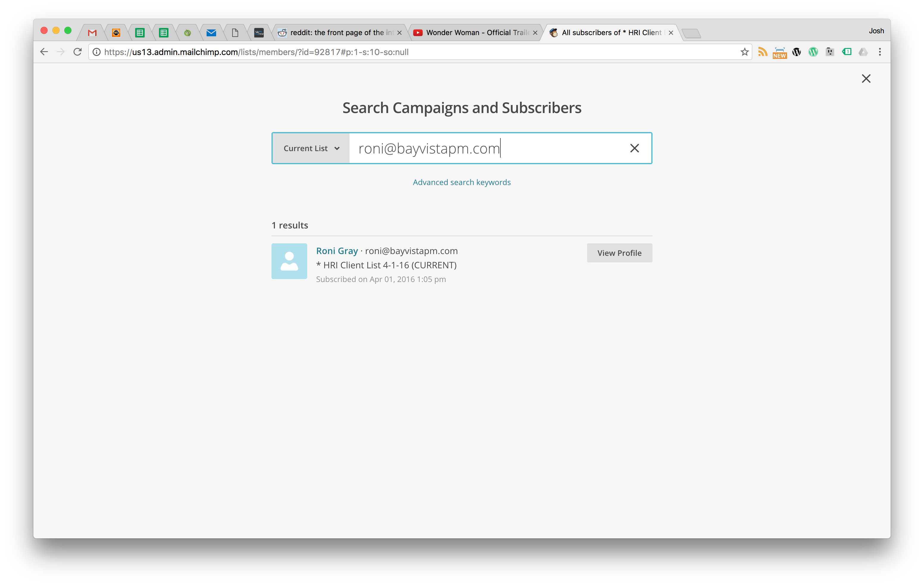The height and width of the screenshot is (586, 924).
Task: Open the Roni Gray profile name link
Action: point(336,251)
